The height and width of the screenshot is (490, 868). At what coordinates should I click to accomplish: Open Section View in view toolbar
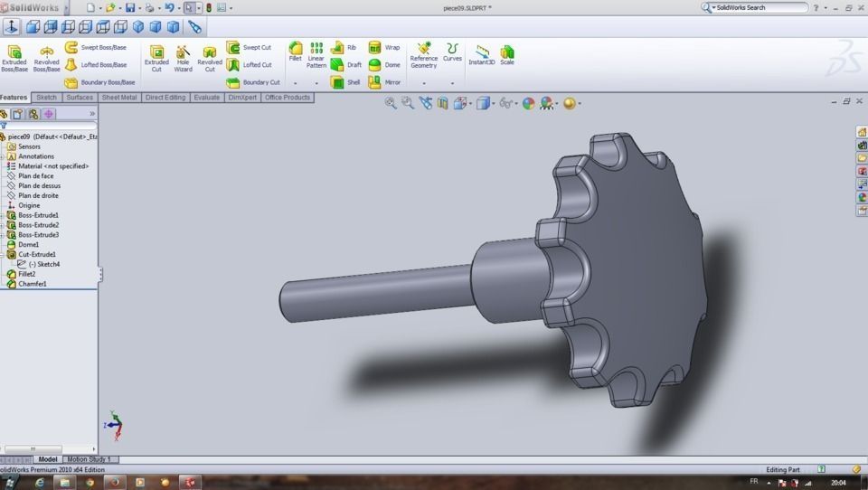(442, 103)
